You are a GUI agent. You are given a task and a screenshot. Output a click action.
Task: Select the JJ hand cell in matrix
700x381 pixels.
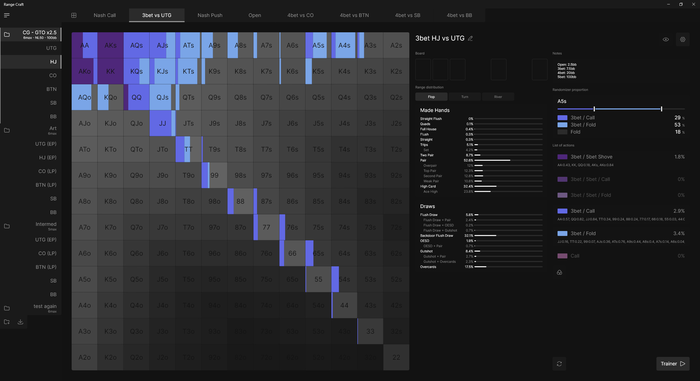162,123
